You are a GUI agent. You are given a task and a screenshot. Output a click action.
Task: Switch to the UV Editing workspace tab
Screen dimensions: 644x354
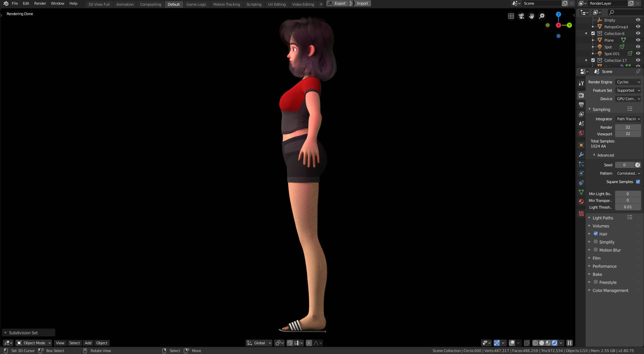(x=276, y=4)
